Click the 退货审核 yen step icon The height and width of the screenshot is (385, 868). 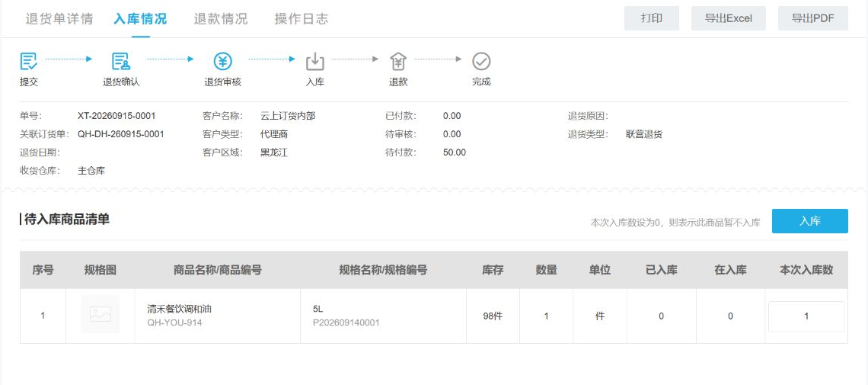point(222,61)
